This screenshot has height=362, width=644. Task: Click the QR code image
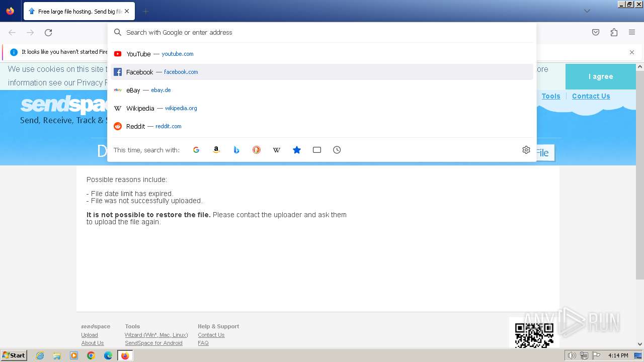(x=534, y=334)
